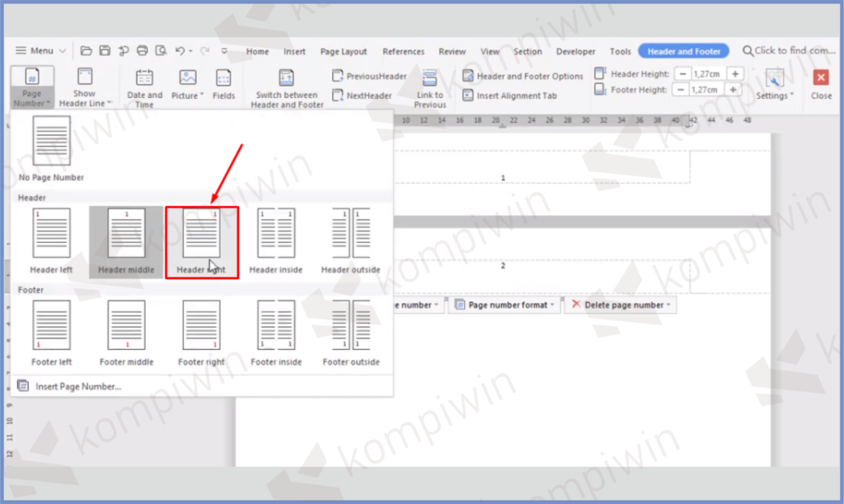Open the References tab

(404, 51)
